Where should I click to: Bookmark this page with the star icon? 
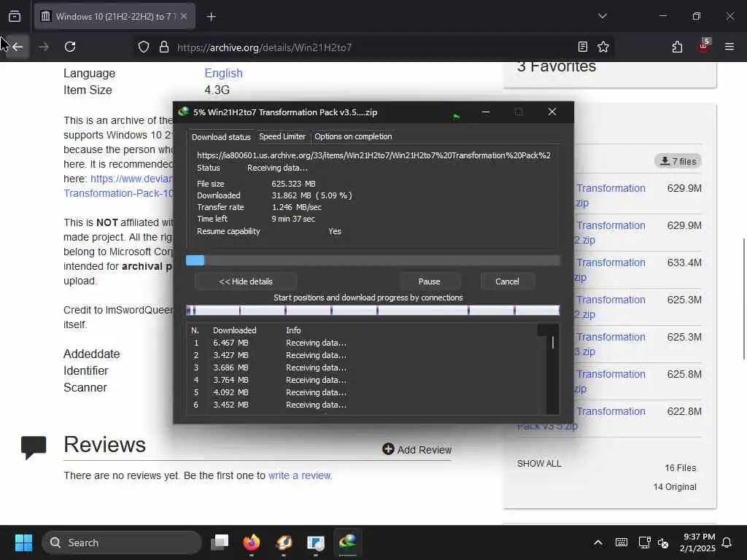point(603,47)
